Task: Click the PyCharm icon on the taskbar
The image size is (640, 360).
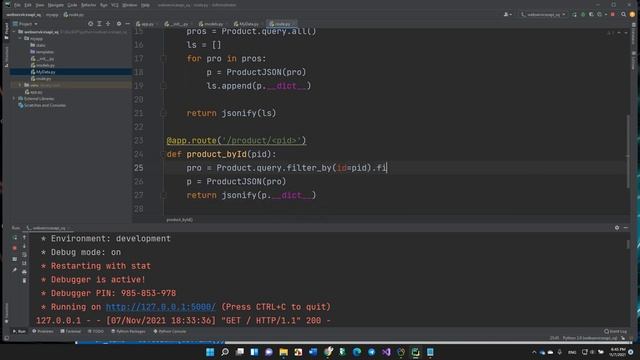Action: [416, 352]
